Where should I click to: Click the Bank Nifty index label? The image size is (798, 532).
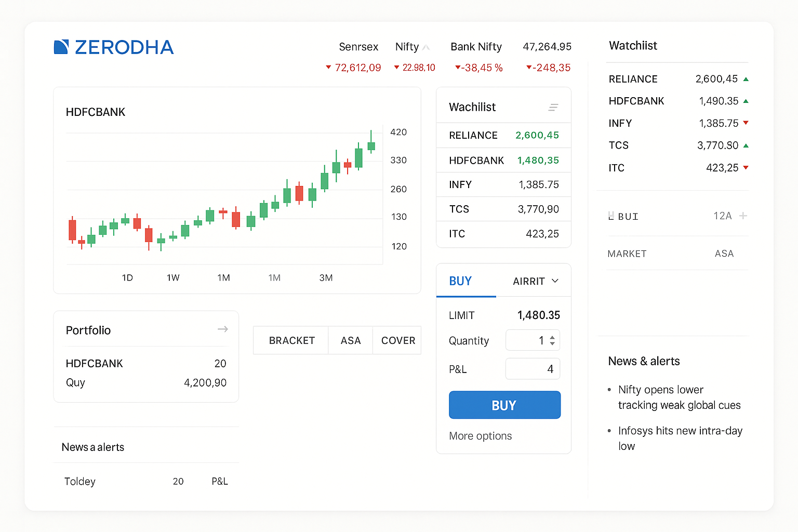coord(476,47)
